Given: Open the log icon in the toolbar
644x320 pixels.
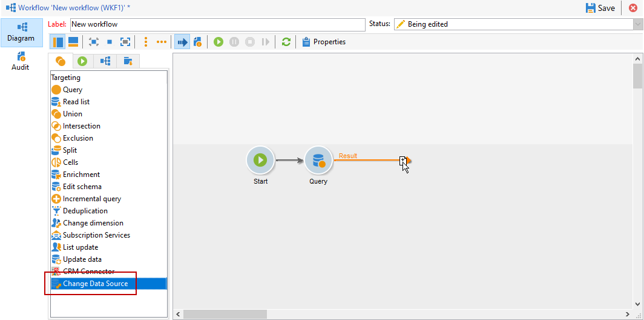Looking at the screenshot, I should coord(197,42).
